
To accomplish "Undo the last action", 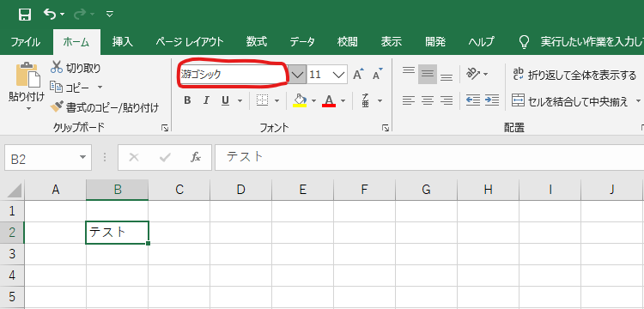I will click(50, 15).
